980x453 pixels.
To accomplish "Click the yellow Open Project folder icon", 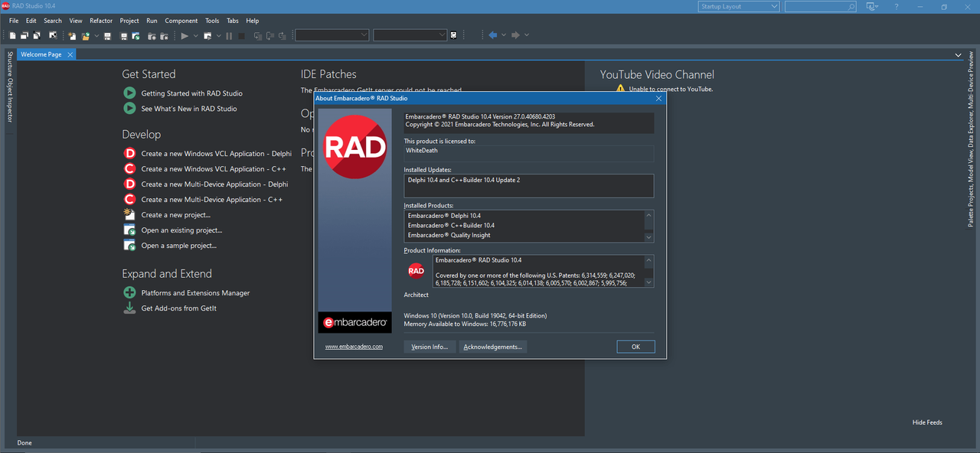I will (86, 35).
